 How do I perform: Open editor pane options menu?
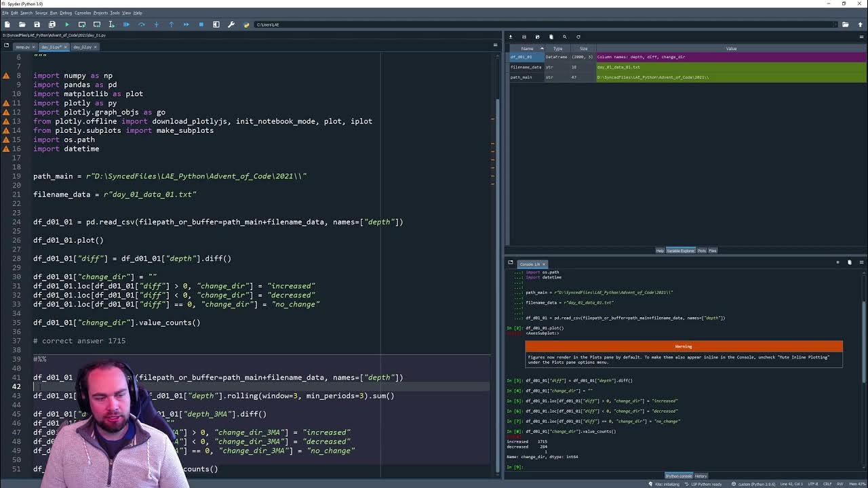[495, 45]
